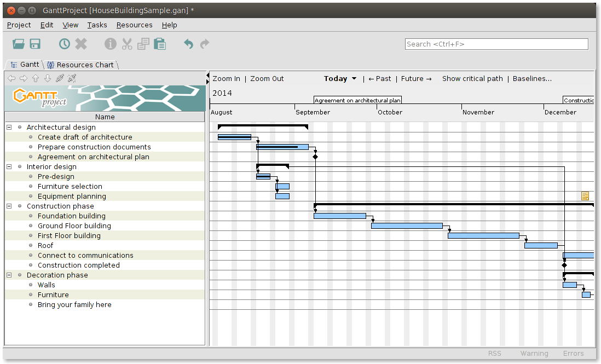This screenshot has height=364, width=601.
Task: Toggle the task bullet next to Roof
Action: coord(32,245)
